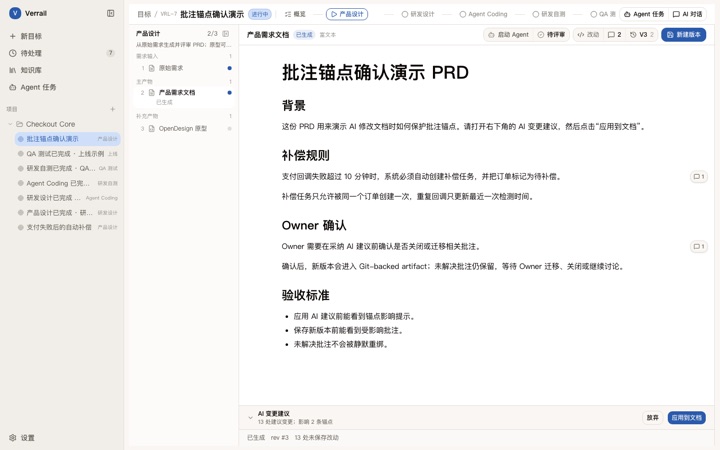Click the 补偿规则 heading

pos(305,155)
